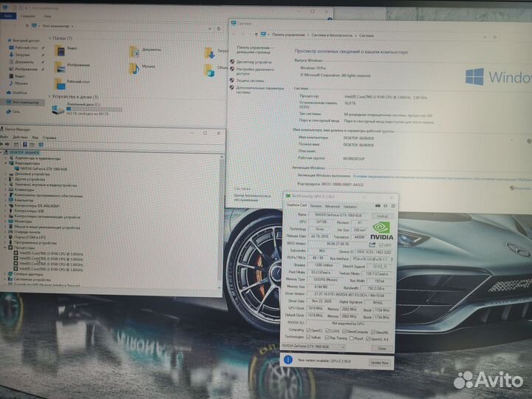Screen dimensions: 532x399
Task: Click Device Manager properties toolbar icon
Action: pos(16,145)
